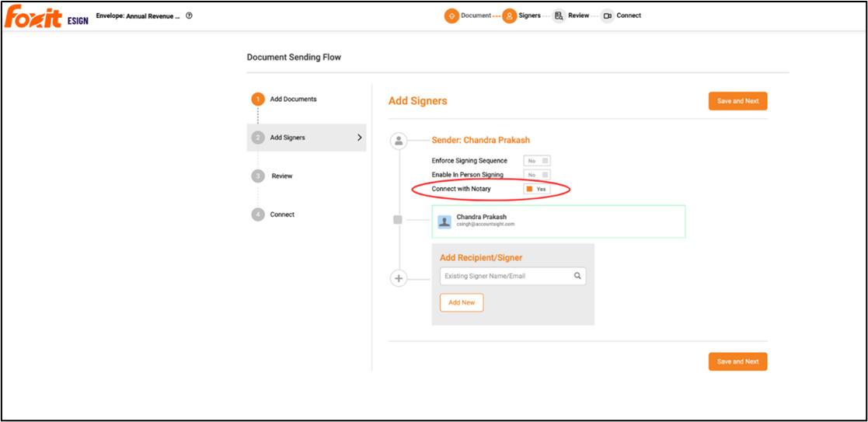Click the Envelope: Annual Revenue title
The image size is (868, 422).
pyautogui.click(x=138, y=16)
